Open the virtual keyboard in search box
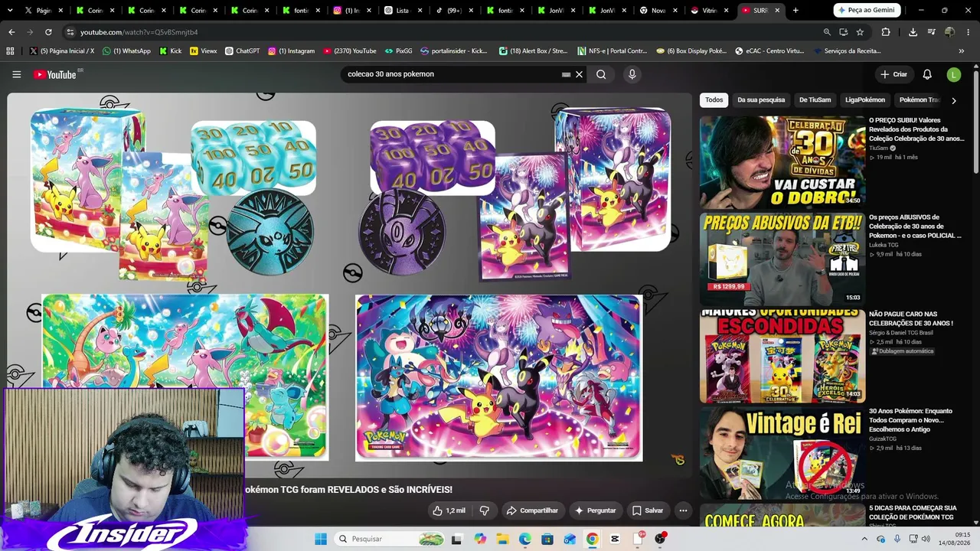The height and width of the screenshot is (551, 980). [x=566, y=74]
